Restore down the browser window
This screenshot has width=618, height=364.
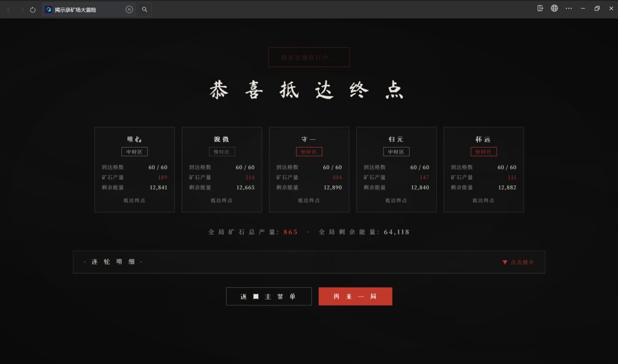click(x=597, y=8)
